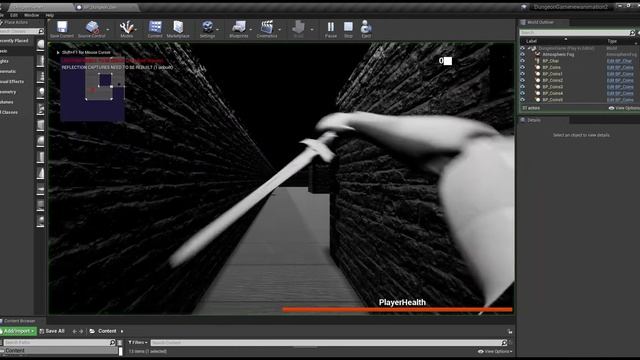Expand the Settings dropdown arrow
Viewport: 640px width, 360px height.
pyautogui.click(x=218, y=29)
